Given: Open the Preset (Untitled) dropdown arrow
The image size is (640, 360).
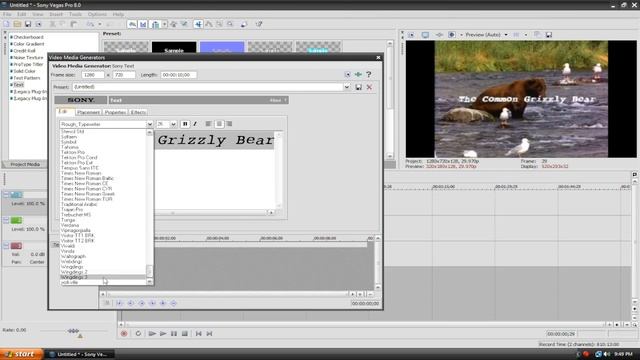Looking at the screenshot, I should pyautogui.click(x=347, y=87).
